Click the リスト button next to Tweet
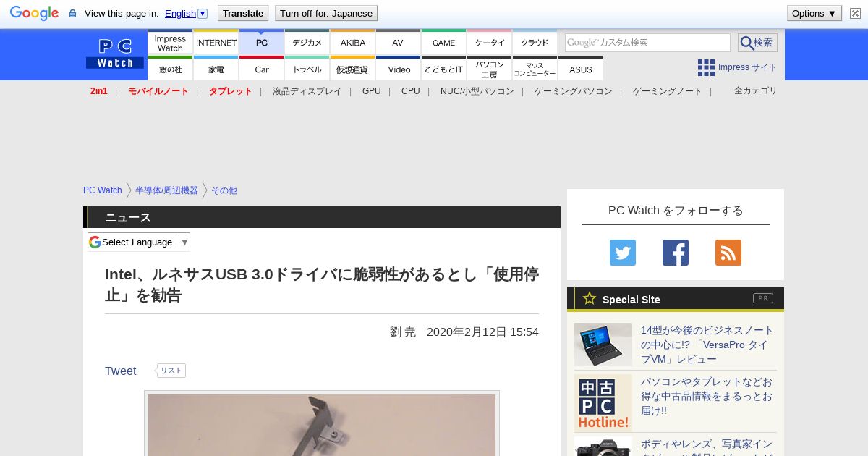 [171, 371]
